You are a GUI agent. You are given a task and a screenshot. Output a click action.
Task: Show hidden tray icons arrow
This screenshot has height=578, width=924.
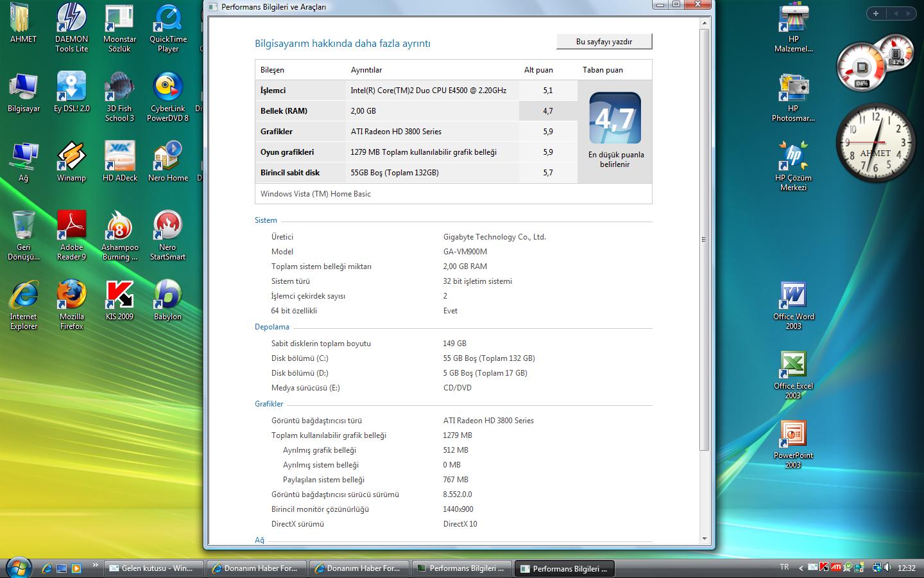tap(801, 568)
